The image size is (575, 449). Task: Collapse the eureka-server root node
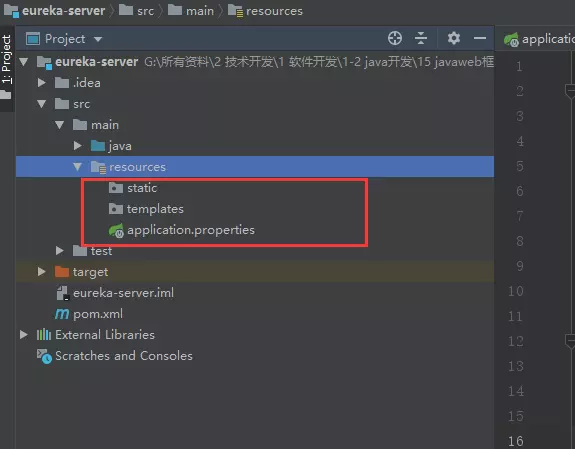(x=24, y=62)
